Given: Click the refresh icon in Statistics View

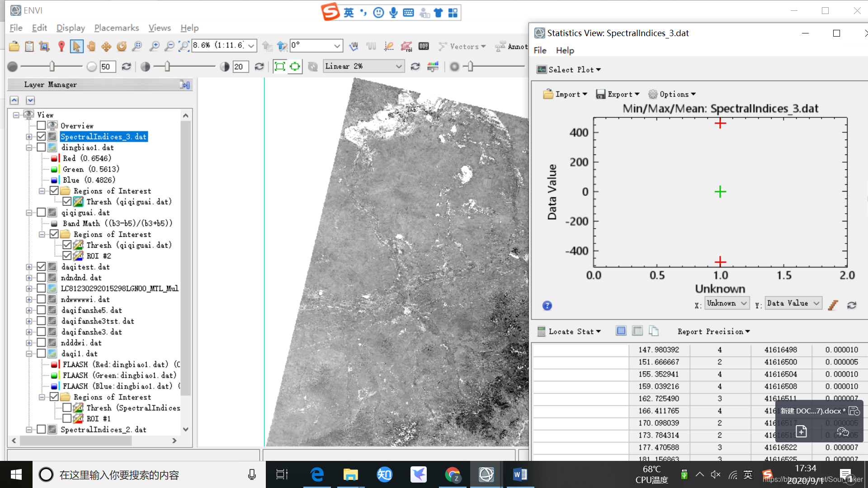Looking at the screenshot, I should pyautogui.click(x=852, y=304).
